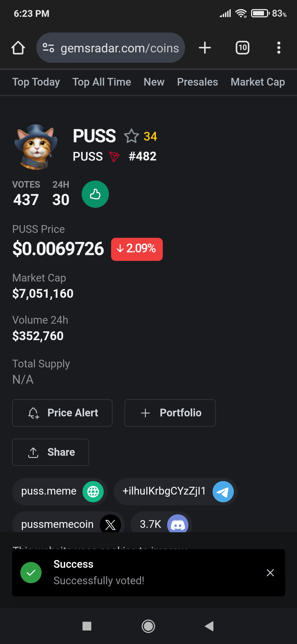This screenshot has height=644, width=297.
Task: Set a Price Alert for PUSS
Action: pos(62,413)
